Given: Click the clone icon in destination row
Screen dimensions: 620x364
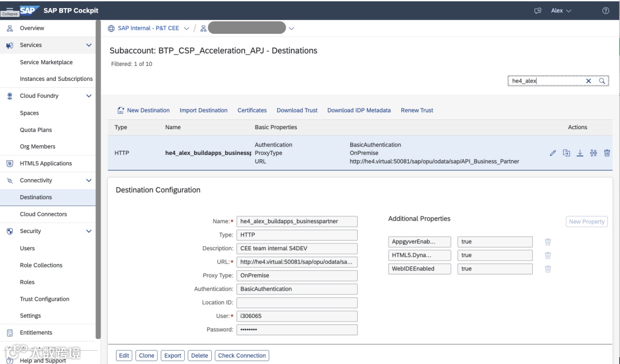Looking at the screenshot, I should pyautogui.click(x=566, y=153).
